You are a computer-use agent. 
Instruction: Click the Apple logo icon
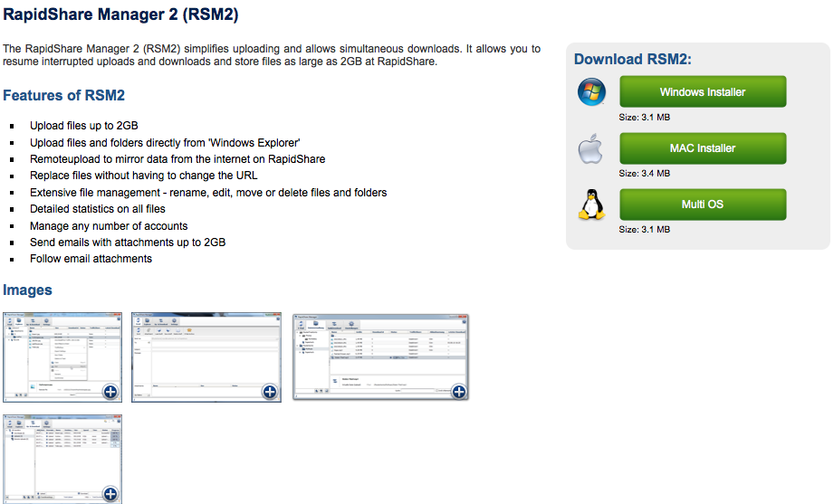(591, 148)
